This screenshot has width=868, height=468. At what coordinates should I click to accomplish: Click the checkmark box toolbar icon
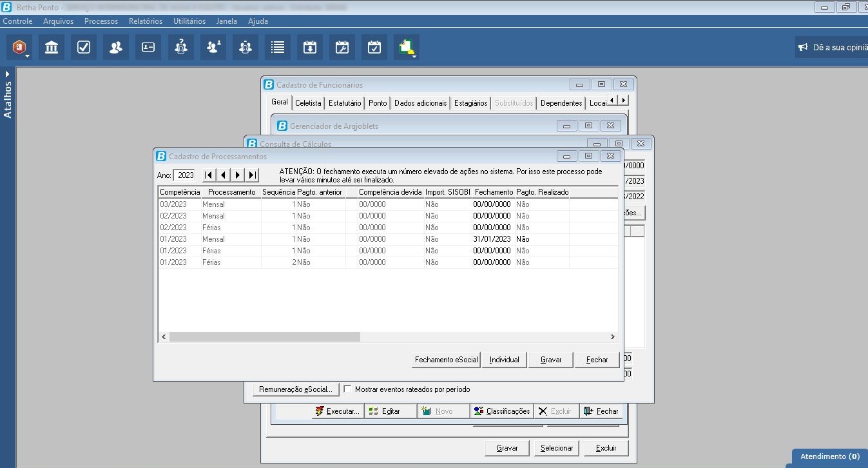point(84,47)
